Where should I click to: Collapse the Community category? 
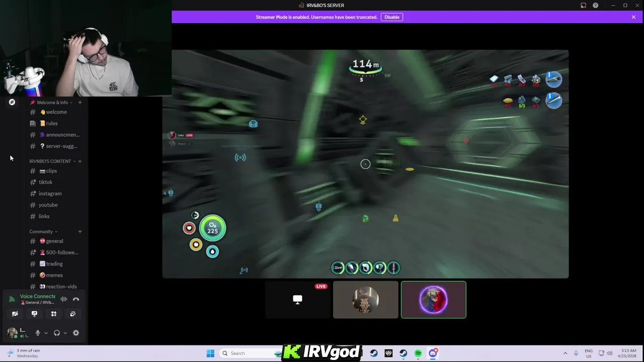(43, 232)
